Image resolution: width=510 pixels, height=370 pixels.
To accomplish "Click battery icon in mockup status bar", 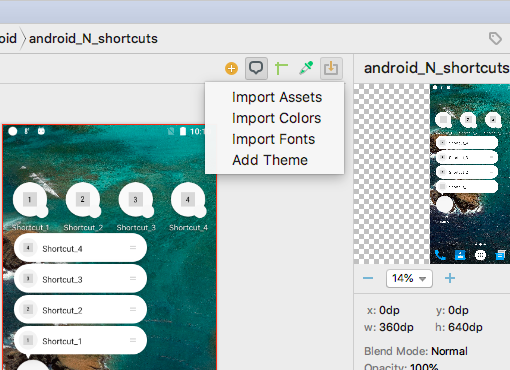I will (183, 131).
